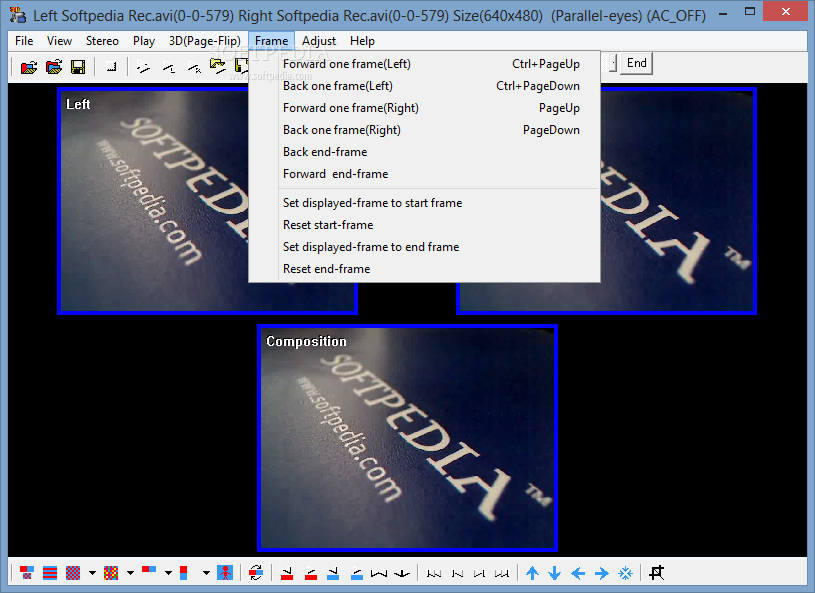Choose Reset end-frame
This screenshot has height=593, width=815.
pos(425,269)
